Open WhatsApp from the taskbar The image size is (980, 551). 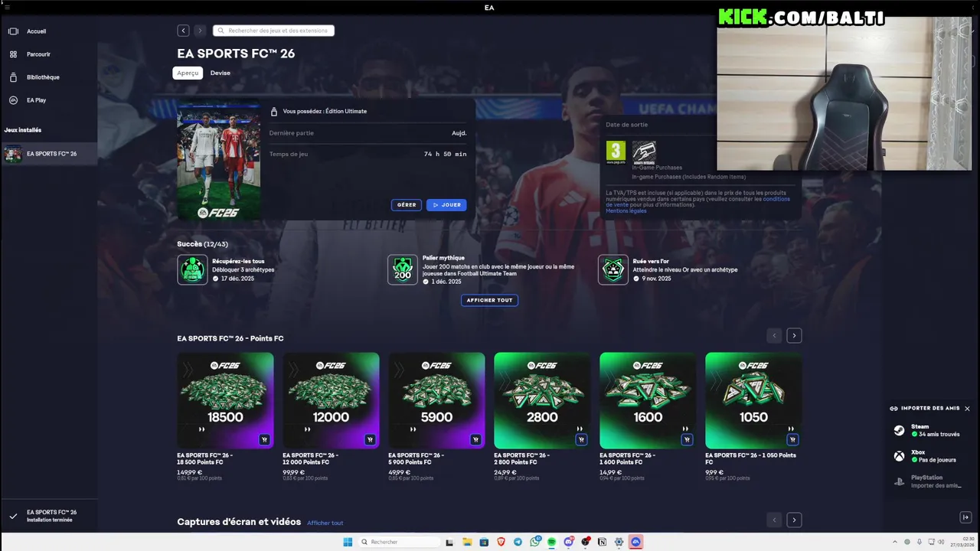click(x=534, y=542)
